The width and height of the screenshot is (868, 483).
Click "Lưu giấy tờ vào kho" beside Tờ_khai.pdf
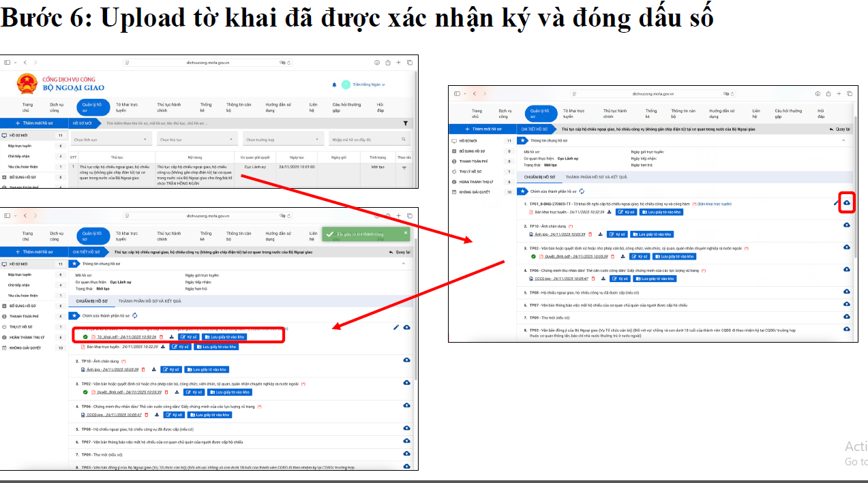tap(224, 337)
